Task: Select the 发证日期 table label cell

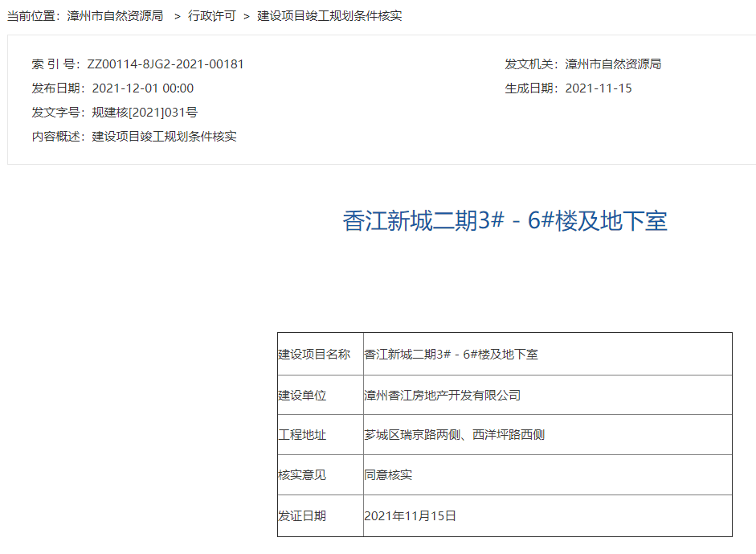Action: (303, 516)
